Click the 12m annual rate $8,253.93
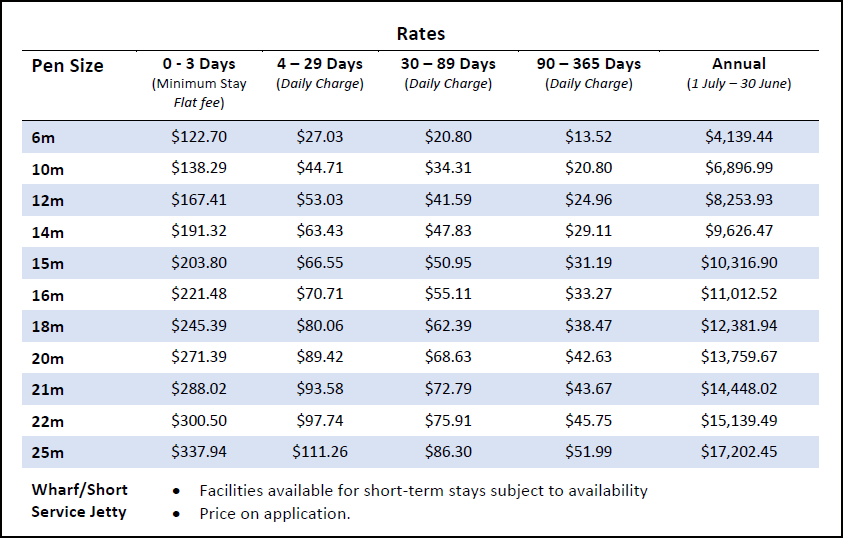This screenshot has width=843, height=538. coord(738,199)
